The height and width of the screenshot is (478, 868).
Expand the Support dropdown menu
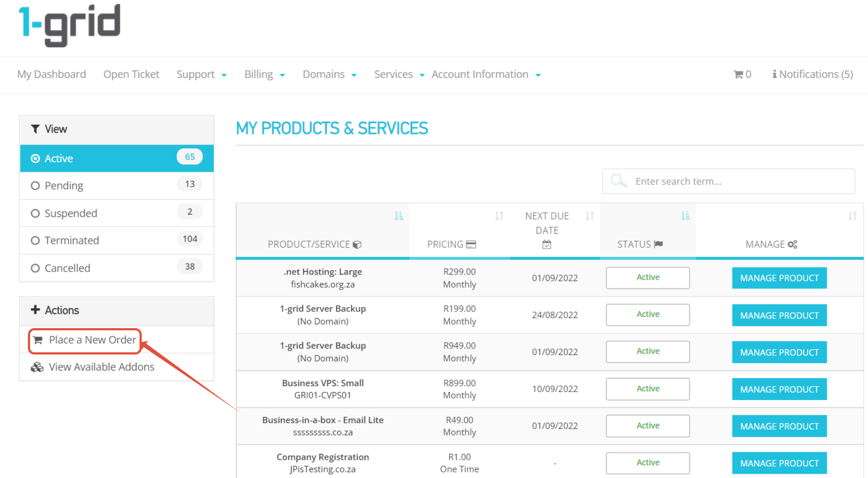pyautogui.click(x=202, y=75)
